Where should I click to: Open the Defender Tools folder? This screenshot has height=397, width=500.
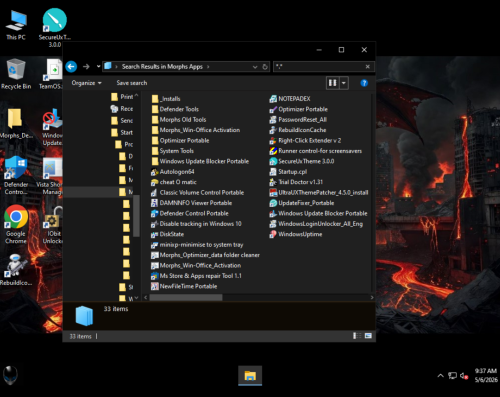click(175, 109)
